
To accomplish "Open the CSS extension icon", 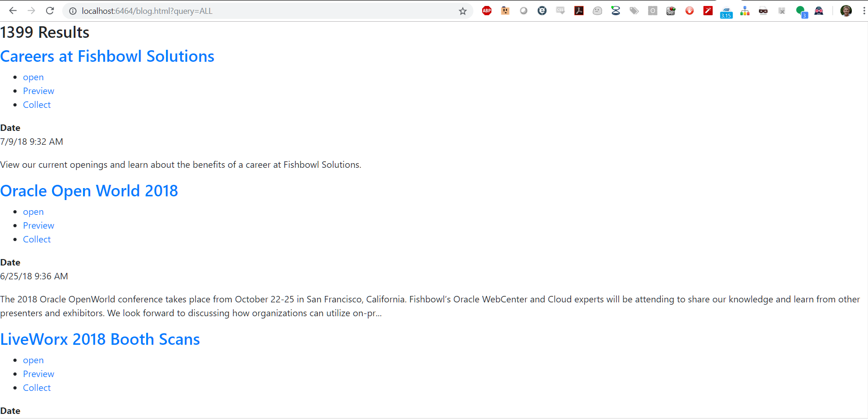I will pyautogui.click(x=561, y=11).
